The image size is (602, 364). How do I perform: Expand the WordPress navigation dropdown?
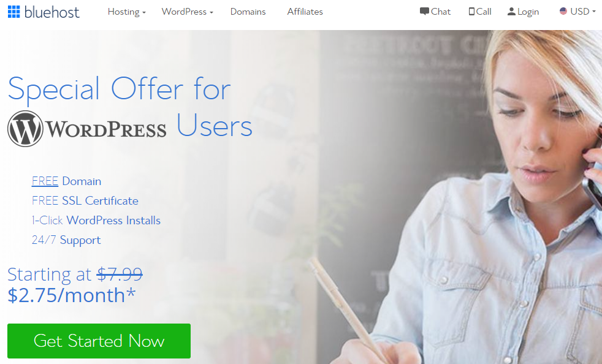point(188,12)
